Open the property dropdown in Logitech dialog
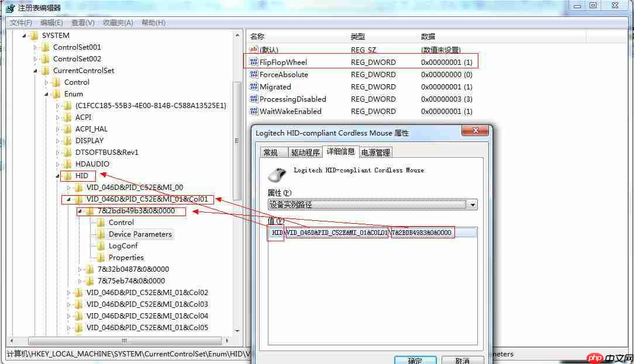Image resolution: width=634 pixels, height=364 pixels. point(472,205)
